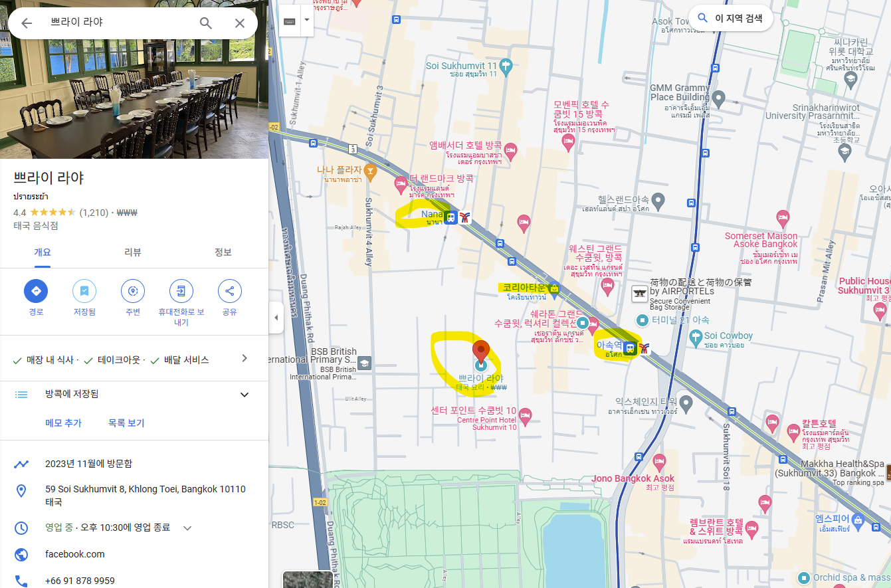
Task: Click the 저장됨 saved bookmark icon
Action: click(84, 291)
